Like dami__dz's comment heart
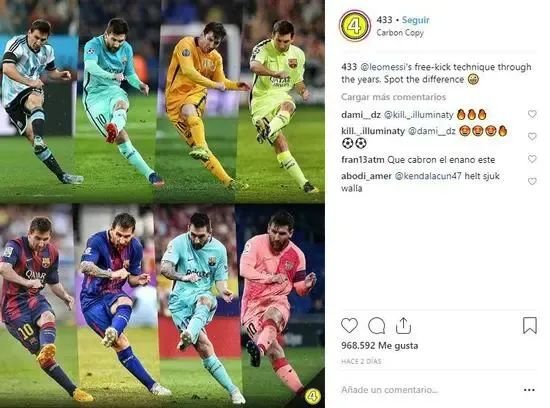This screenshot has width=550, height=408. point(532,114)
